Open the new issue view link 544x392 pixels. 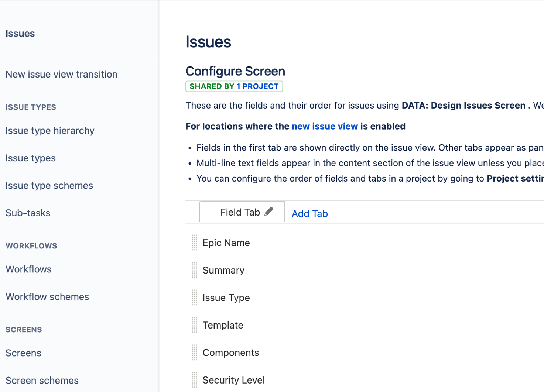325,126
